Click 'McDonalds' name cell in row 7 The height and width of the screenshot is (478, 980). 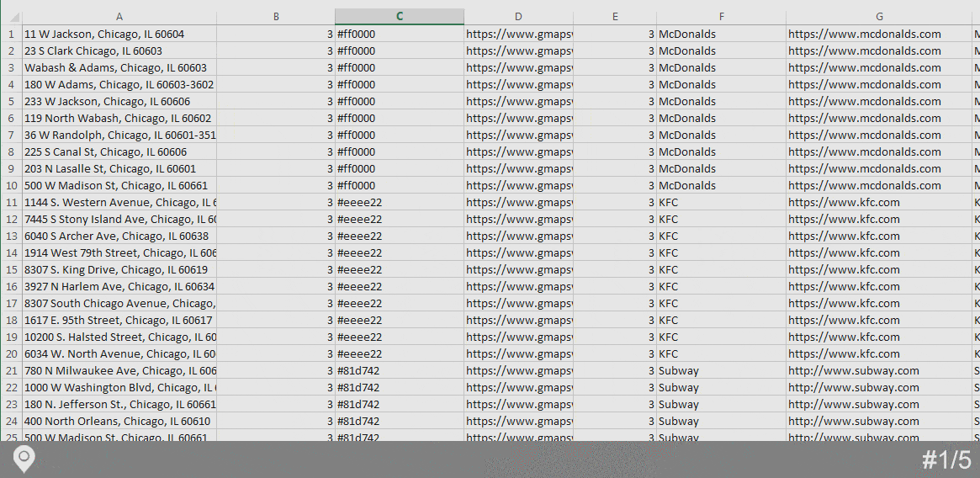coord(721,135)
